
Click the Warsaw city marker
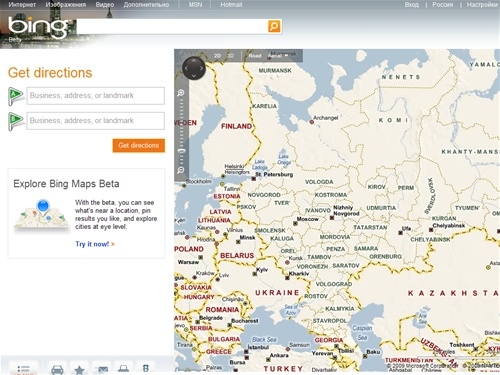(x=201, y=257)
